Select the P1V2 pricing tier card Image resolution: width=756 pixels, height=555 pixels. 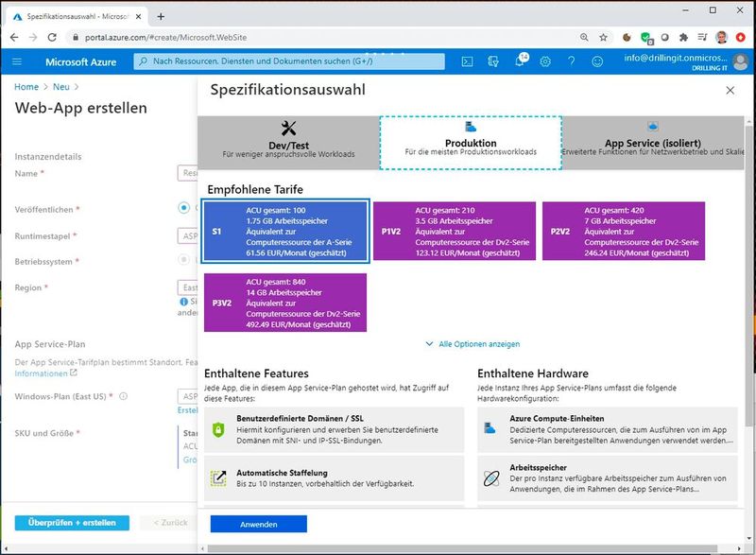point(455,231)
